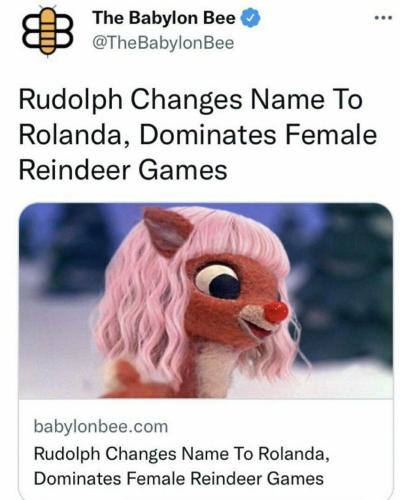Click the word "Rudolph" at the start of the tweet

pos(70,100)
